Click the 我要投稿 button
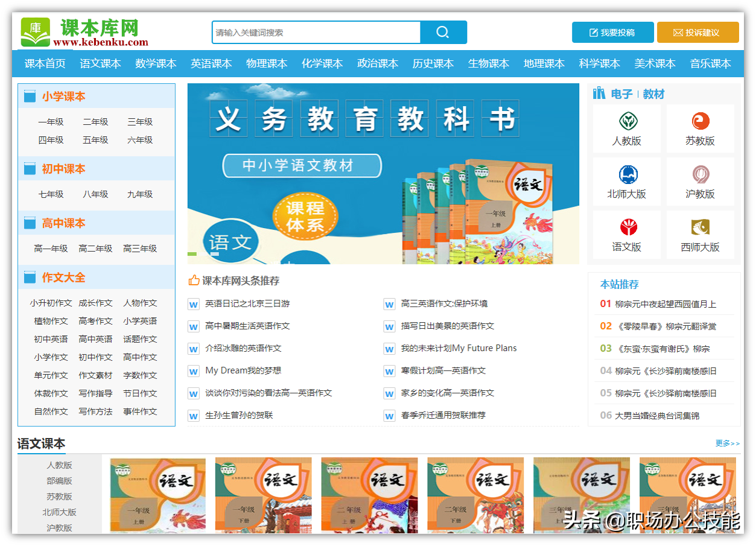The image size is (756, 546). (x=612, y=32)
